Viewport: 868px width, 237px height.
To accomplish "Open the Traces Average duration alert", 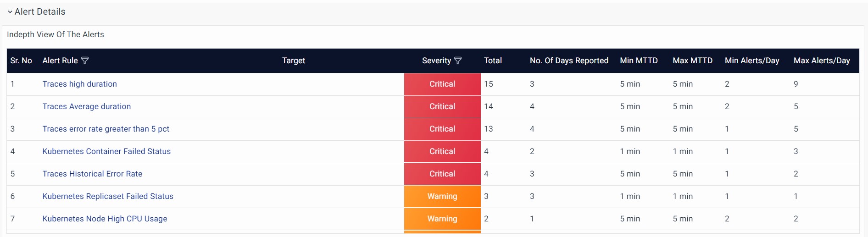I will pyautogui.click(x=86, y=106).
